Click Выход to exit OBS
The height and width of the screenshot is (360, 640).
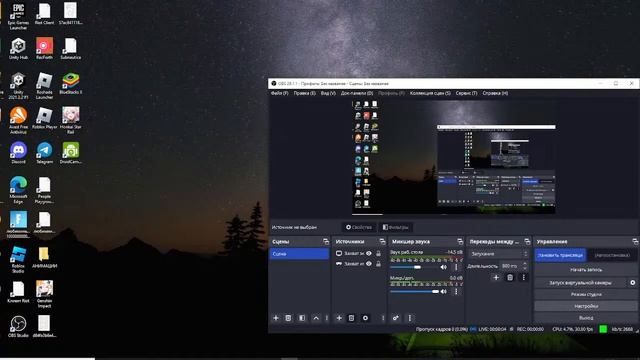pos(586,318)
